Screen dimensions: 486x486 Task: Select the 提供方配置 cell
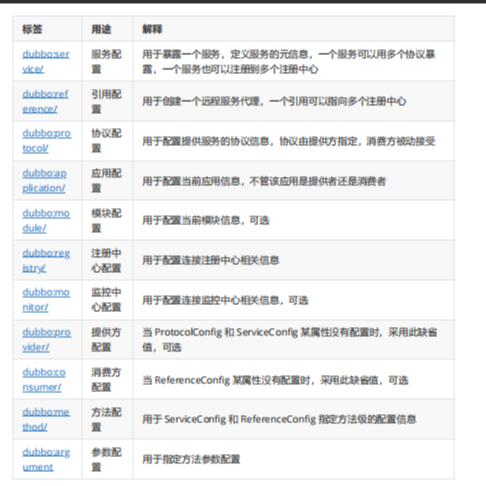tap(106, 339)
